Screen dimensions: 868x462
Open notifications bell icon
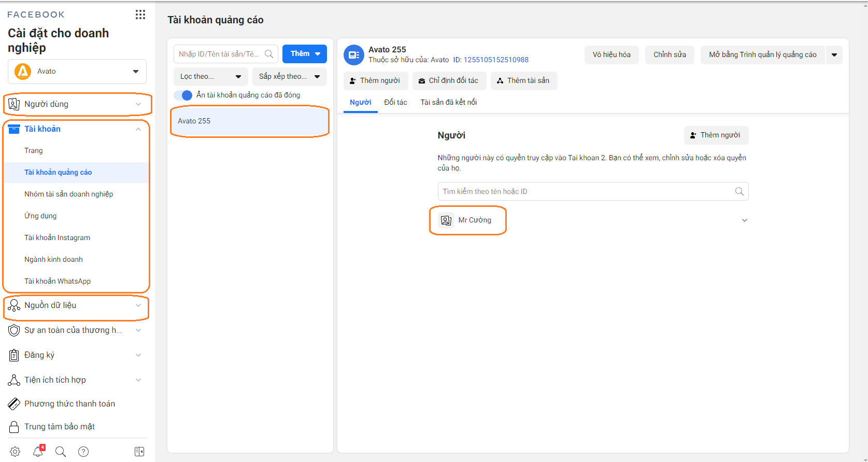point(38,452)
